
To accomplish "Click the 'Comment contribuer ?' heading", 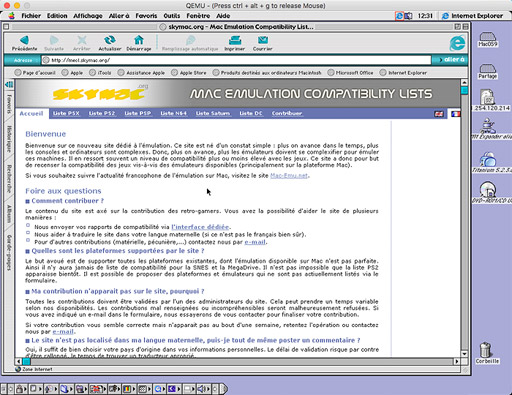I will click(67, 201).
